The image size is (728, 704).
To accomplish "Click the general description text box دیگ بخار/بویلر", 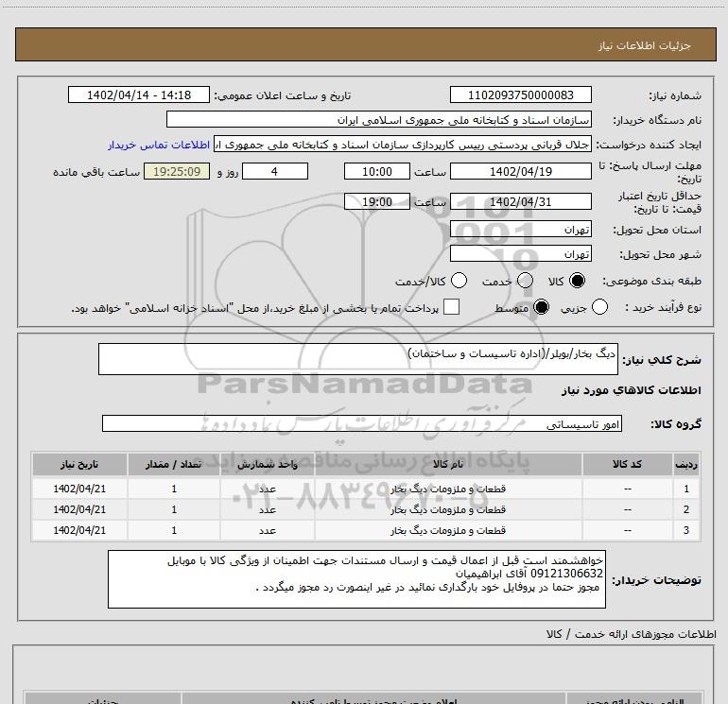I will [358, 359].
